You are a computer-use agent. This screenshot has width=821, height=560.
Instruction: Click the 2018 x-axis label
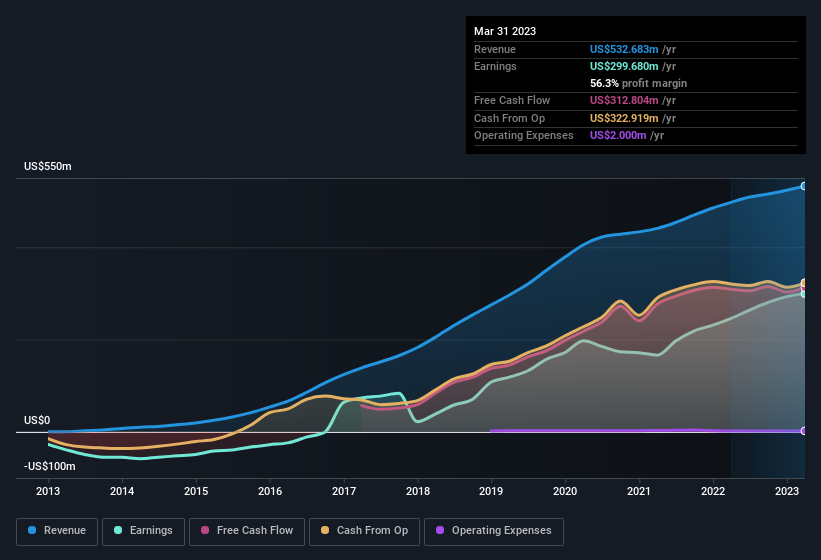coord(418,491)
